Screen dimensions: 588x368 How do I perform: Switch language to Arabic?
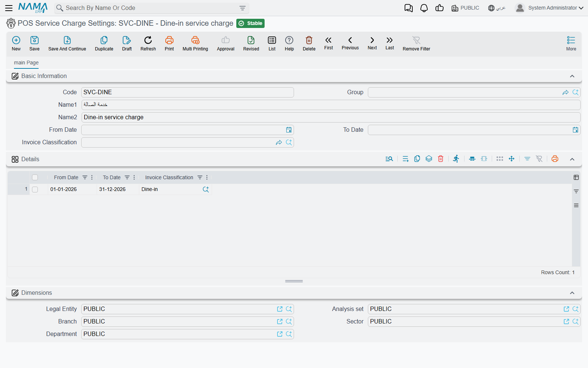tap(497, 8)
